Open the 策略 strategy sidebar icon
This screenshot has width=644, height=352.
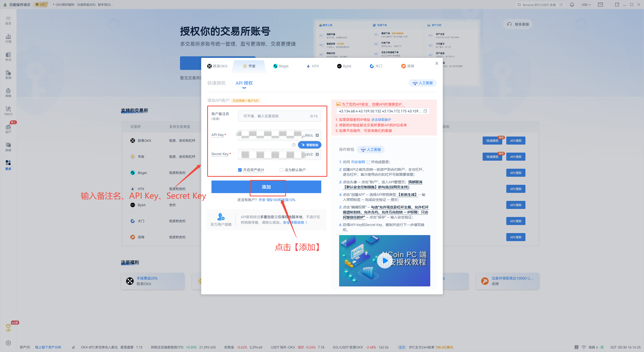tap(8, 93)
